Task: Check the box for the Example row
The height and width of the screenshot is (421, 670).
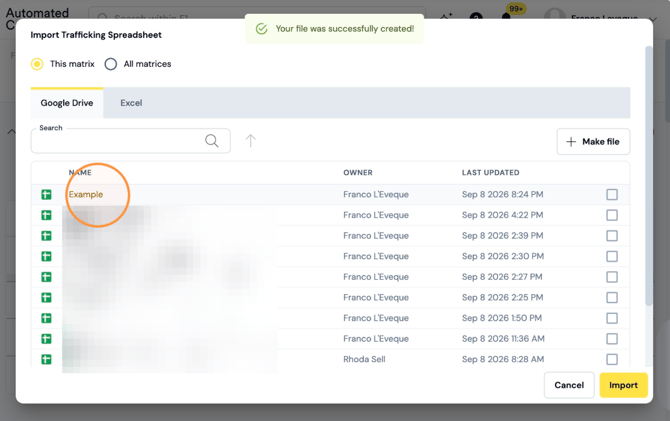Action: [x=612, y=194]
